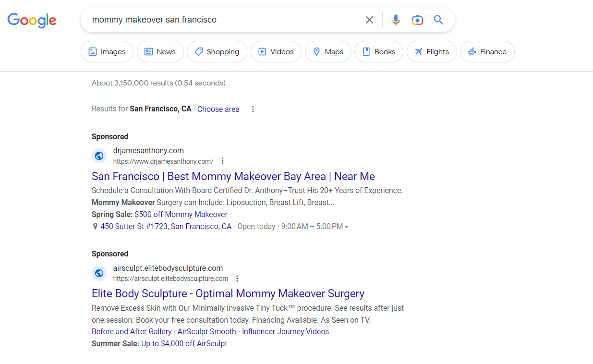Click Sponsored label above Elite Body Sculpture
The height and width of the screenshot is (364, 593).
click(110, 254)
